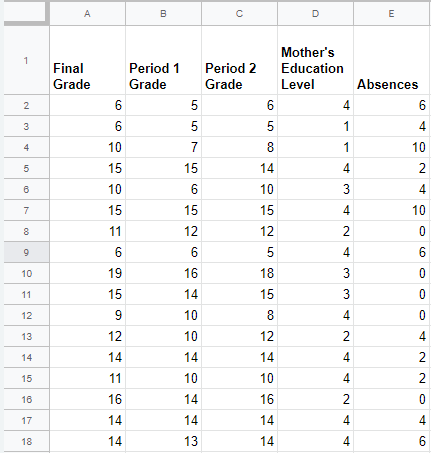Click Absences 0 in row 16
This screenshot has width=431, height=453.
pyautogui.click(x=391, y=399)
